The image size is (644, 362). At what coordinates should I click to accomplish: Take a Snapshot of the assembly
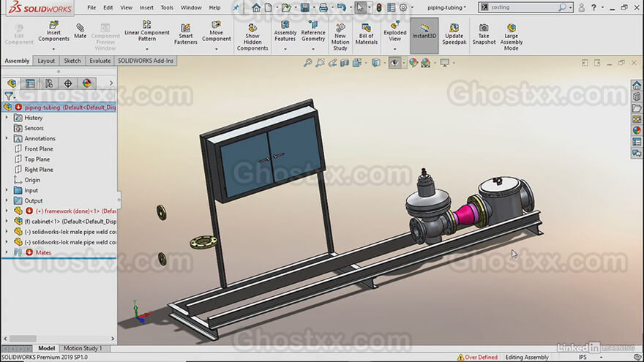point(484,34)
